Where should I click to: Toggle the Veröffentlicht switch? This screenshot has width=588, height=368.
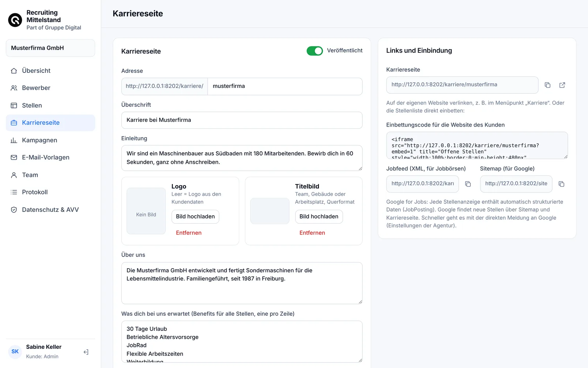coord(315,51)
